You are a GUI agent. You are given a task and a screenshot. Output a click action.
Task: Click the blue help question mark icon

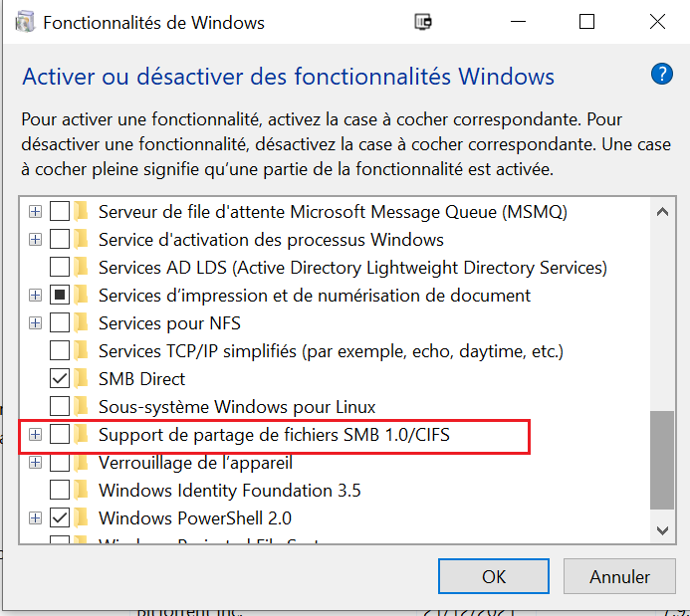pyautogui.click(x=662, y=75)
